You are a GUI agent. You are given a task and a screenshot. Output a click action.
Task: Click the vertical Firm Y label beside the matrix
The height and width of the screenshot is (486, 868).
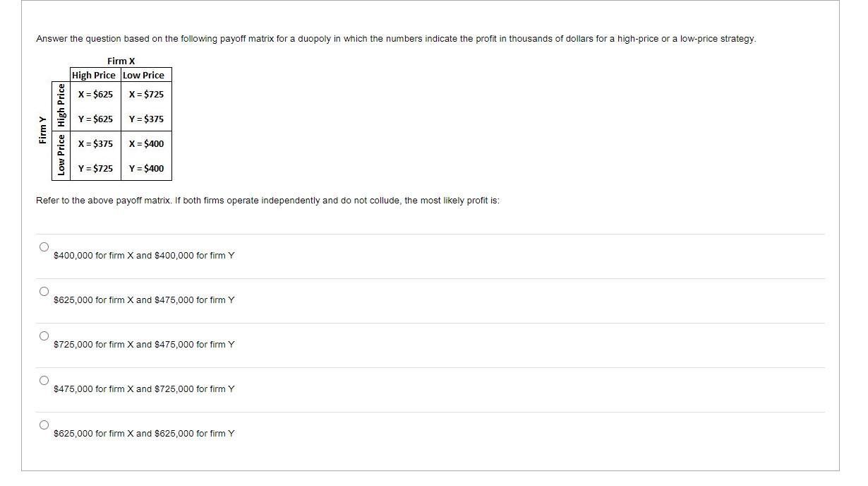pyautogui.click(x=44, y=129)
